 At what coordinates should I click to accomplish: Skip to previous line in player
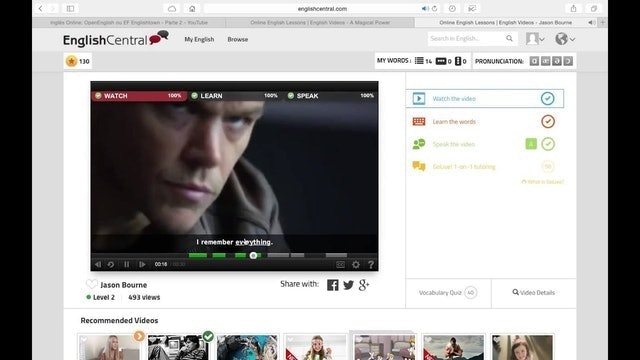click(x=98, y=264)
